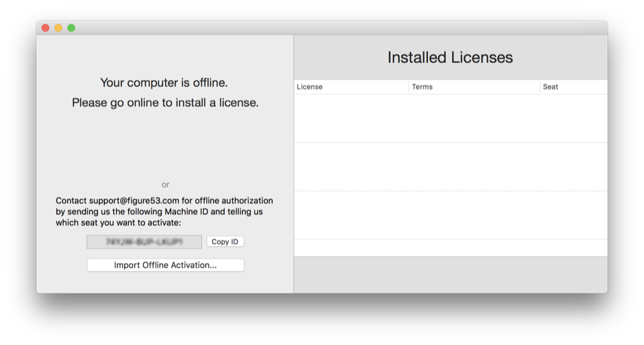The width and height of the screenshot is (644, 345).
Task: Click the bottom partial row of licenses table
Action: [450, 248]
